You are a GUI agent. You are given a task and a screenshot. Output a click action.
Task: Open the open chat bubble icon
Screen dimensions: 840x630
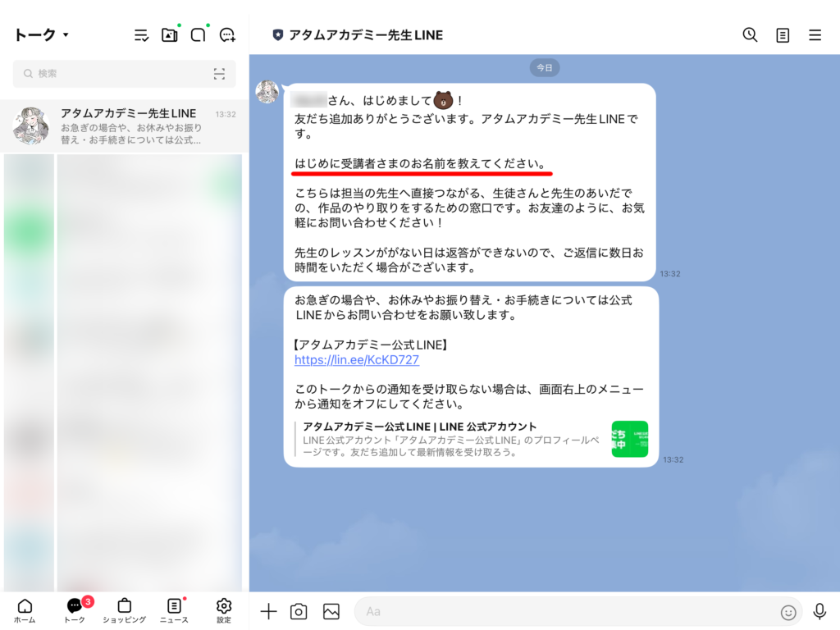199,34
